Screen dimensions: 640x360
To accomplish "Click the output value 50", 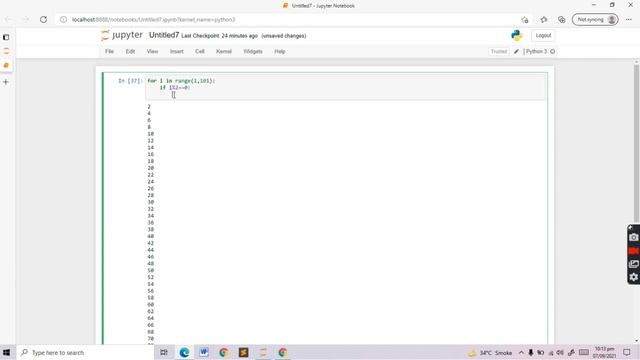I will [151, 270].
